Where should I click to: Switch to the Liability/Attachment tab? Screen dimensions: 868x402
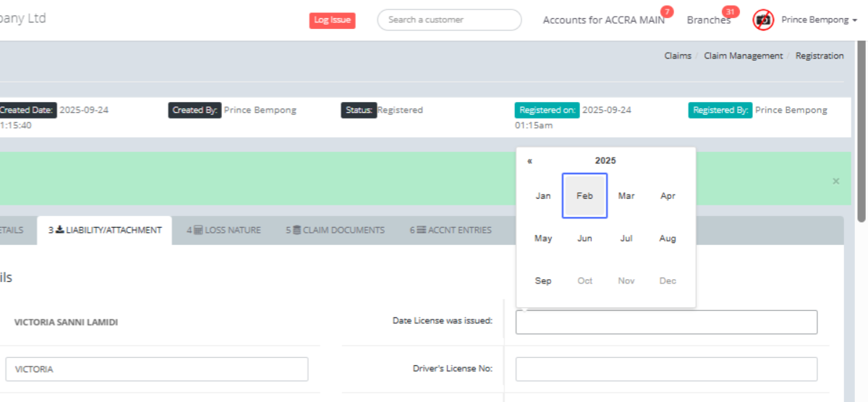tap(106, 230)
